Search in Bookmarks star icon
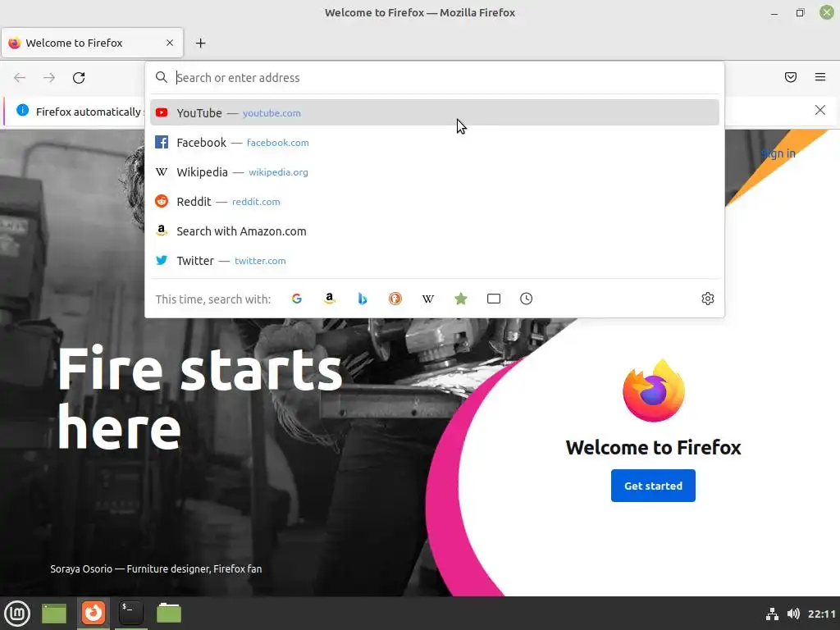The height and width of the screenshot is (630, 840). pyautogui.click(x=461, y=299)
